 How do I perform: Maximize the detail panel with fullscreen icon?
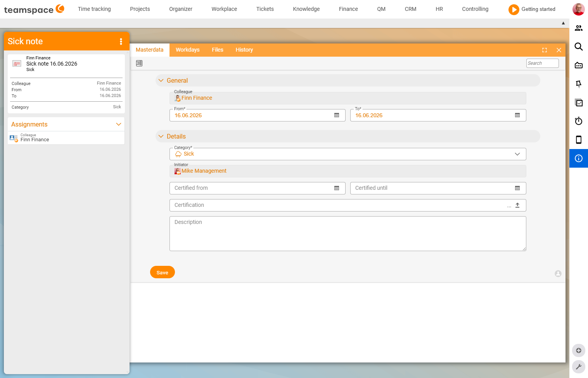[x=545, y=50]
